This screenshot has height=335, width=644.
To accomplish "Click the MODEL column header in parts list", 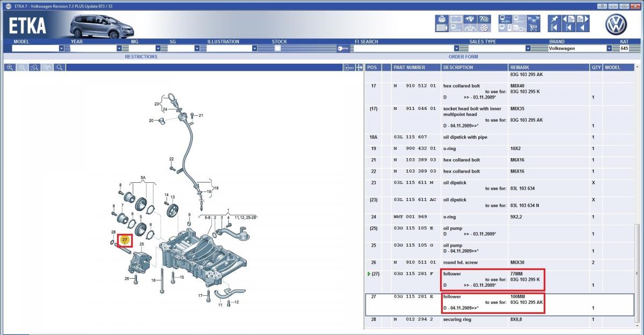I will point(618,68).
